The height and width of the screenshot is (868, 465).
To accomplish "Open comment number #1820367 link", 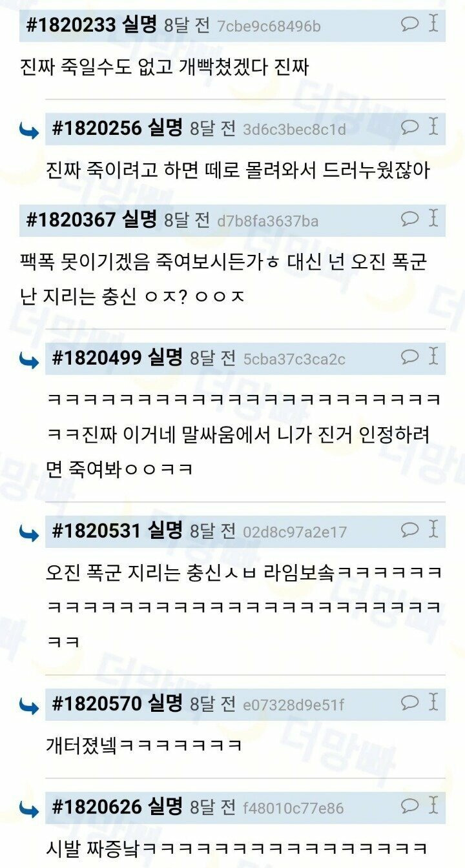I will [70, 220].
